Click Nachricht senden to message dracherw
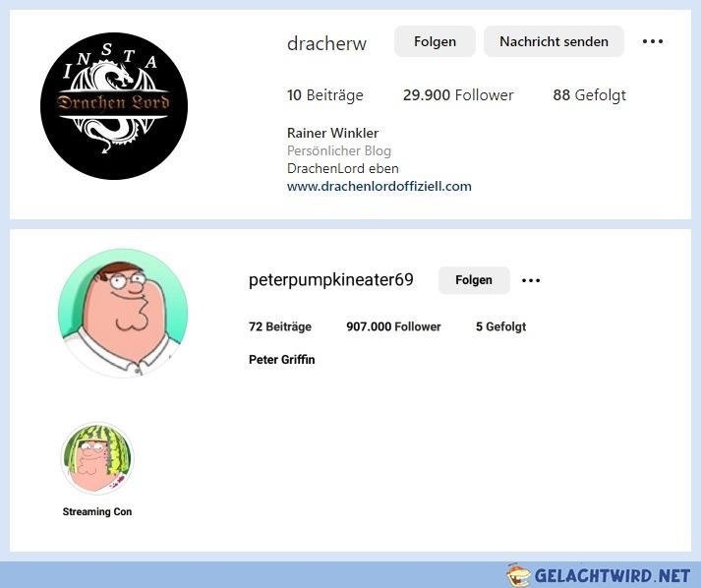This screenshot has height=588, width=701. pos(554,41)
